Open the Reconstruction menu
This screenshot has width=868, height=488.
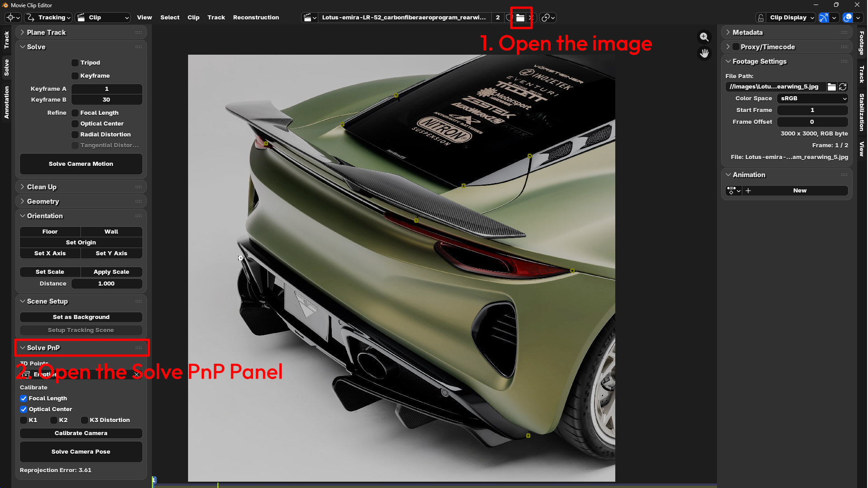[256, 18]
